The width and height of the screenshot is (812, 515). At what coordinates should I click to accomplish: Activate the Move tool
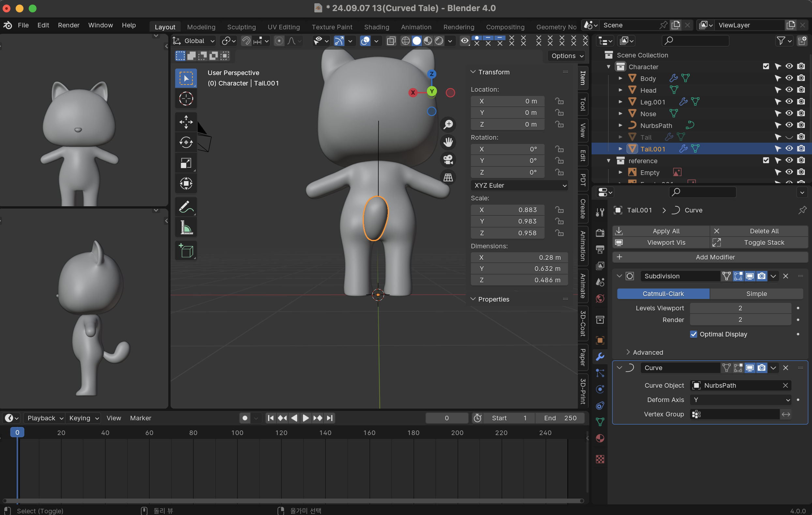(186, 122)
